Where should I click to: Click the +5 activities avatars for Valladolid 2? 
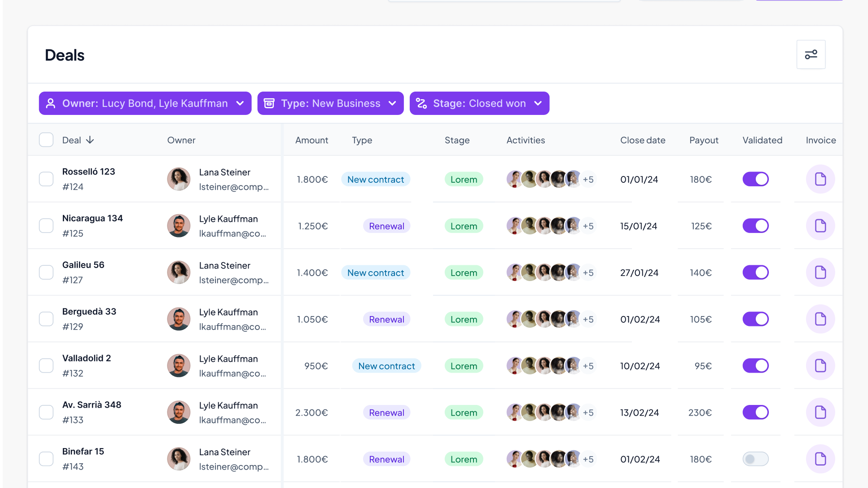587,366
